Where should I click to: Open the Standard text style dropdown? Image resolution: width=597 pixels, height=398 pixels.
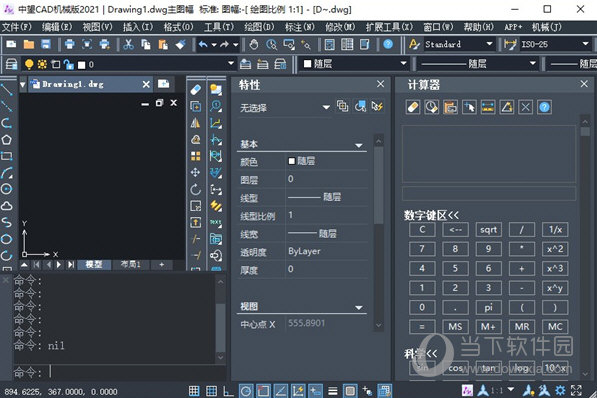(490, 44)
